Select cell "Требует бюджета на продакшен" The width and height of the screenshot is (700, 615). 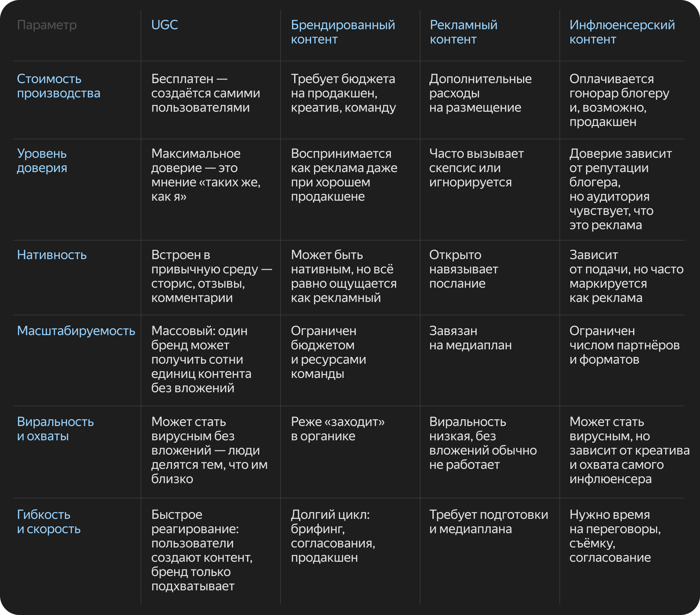point(343,93)
